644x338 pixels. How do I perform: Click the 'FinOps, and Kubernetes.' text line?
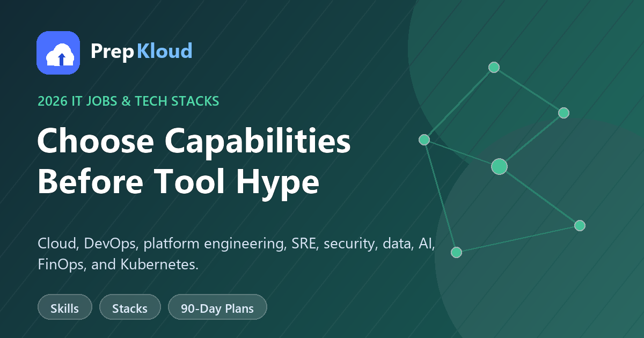pos(118,264)
